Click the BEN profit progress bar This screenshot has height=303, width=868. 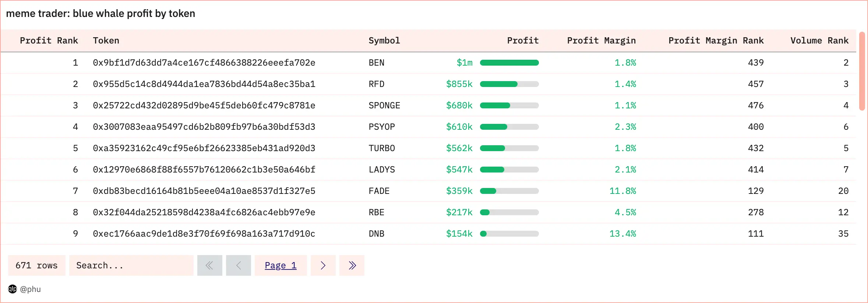(x=509, y=63)
